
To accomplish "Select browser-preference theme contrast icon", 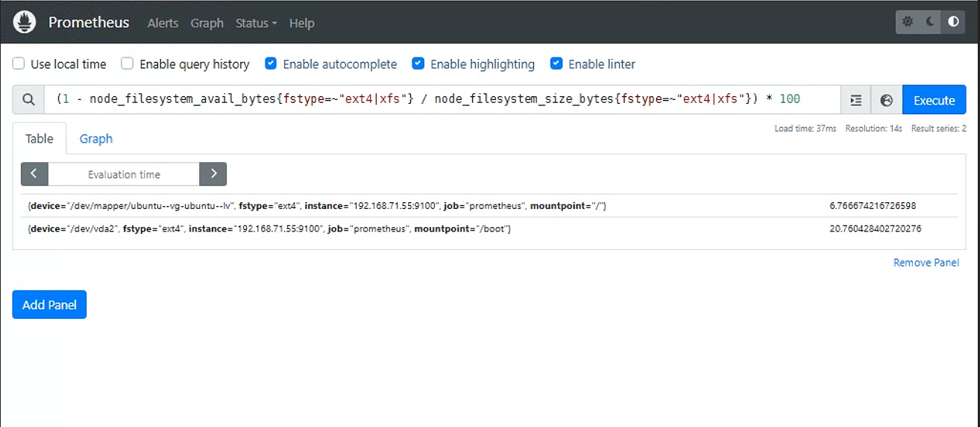I will coord(953,22).
